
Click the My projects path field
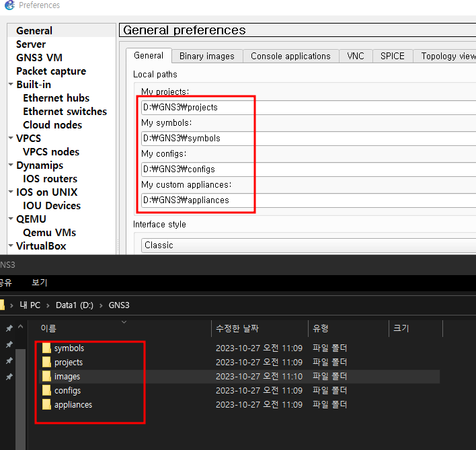pos(309,108)
